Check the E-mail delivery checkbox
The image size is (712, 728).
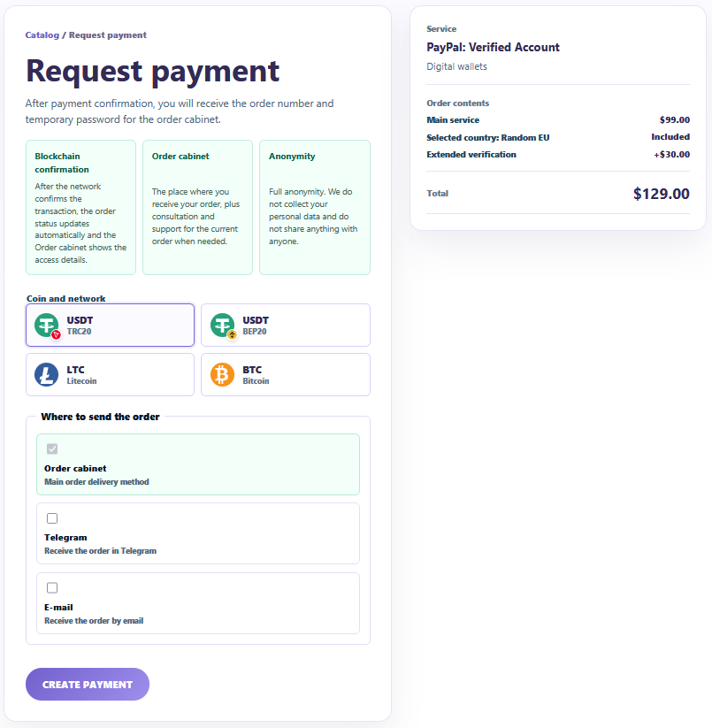point(52,587)
